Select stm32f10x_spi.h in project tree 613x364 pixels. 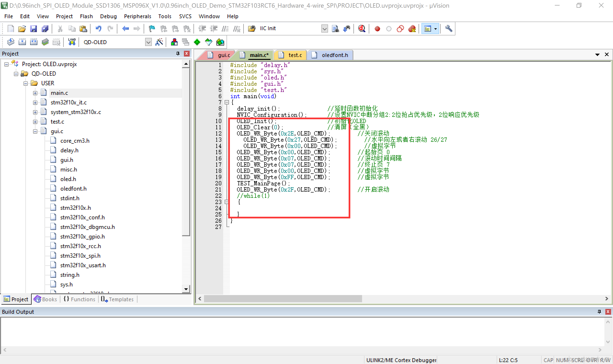point(80,256)
